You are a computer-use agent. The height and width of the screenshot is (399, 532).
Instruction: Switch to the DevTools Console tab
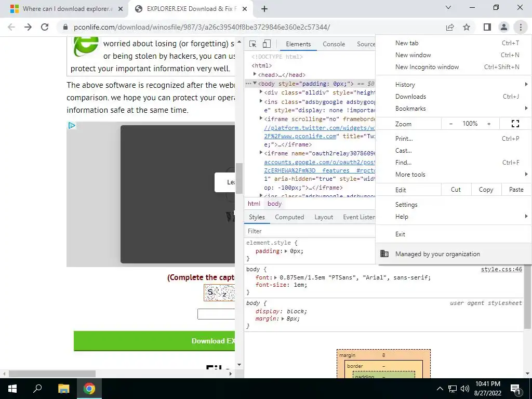334,44
